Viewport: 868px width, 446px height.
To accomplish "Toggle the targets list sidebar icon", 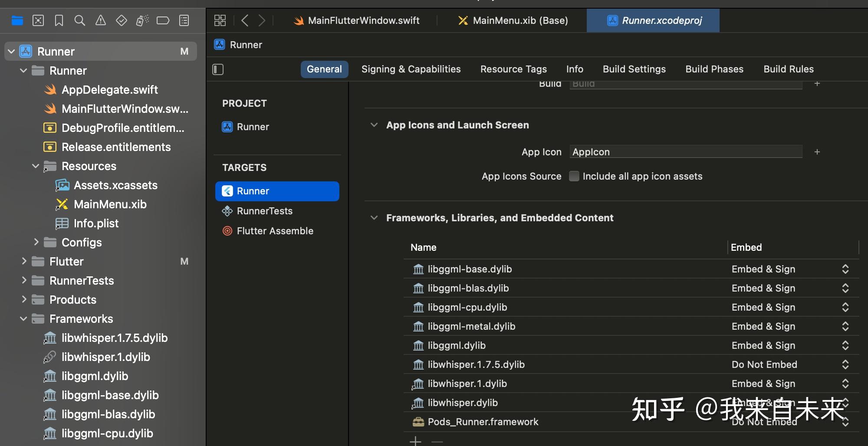I will pos(218,69).
